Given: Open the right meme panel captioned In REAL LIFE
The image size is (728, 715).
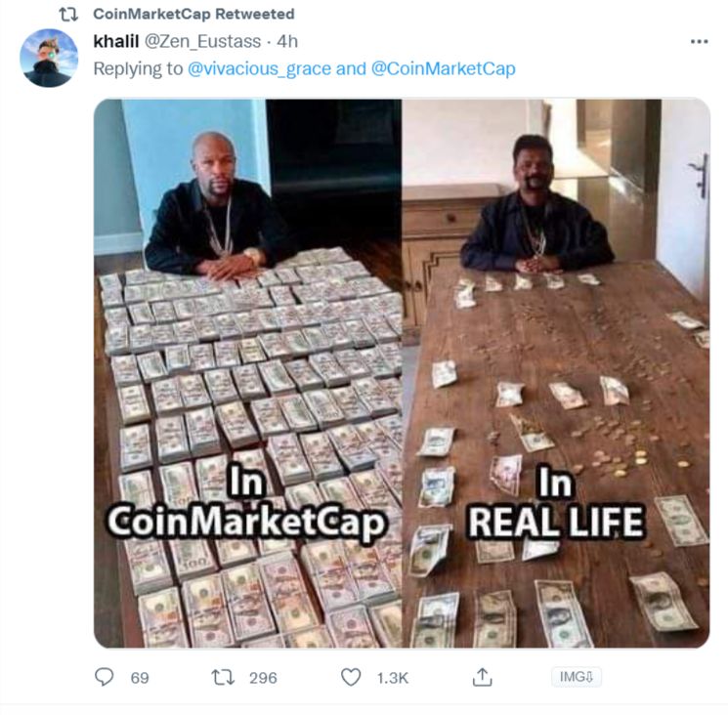Looking at the screenshot, I should [x=556, y=373].
